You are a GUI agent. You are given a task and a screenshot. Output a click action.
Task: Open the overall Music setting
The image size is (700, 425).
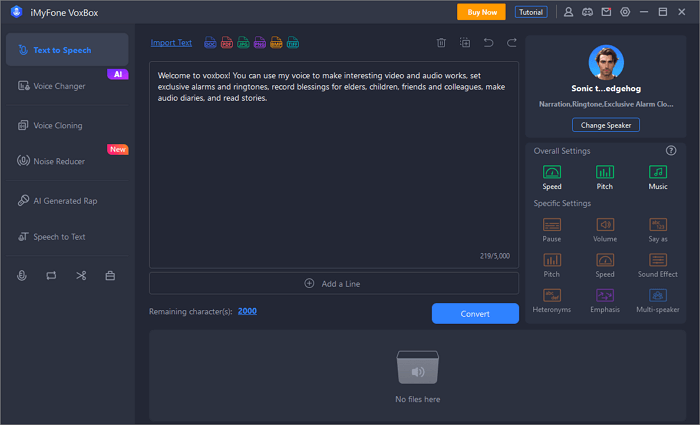pyautogui.click(x=658, y=173)
